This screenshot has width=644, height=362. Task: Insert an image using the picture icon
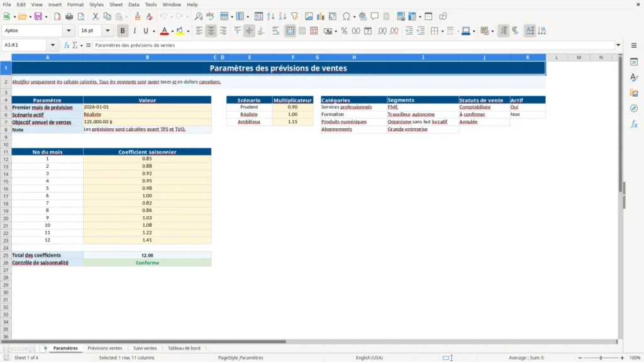click(309, 16)
